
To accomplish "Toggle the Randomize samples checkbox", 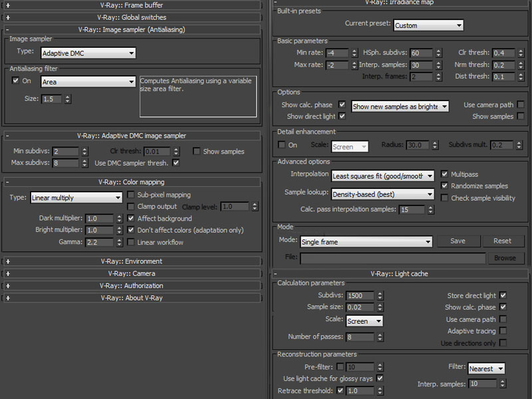I will click(444, 186).
